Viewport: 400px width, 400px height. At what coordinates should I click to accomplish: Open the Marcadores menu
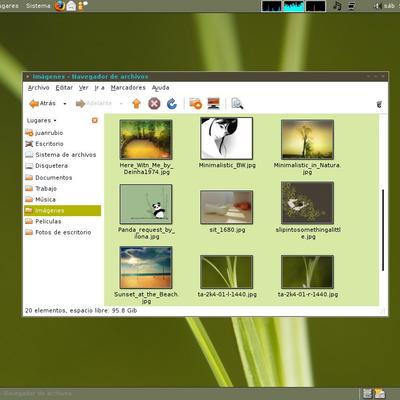pos(128,88)
